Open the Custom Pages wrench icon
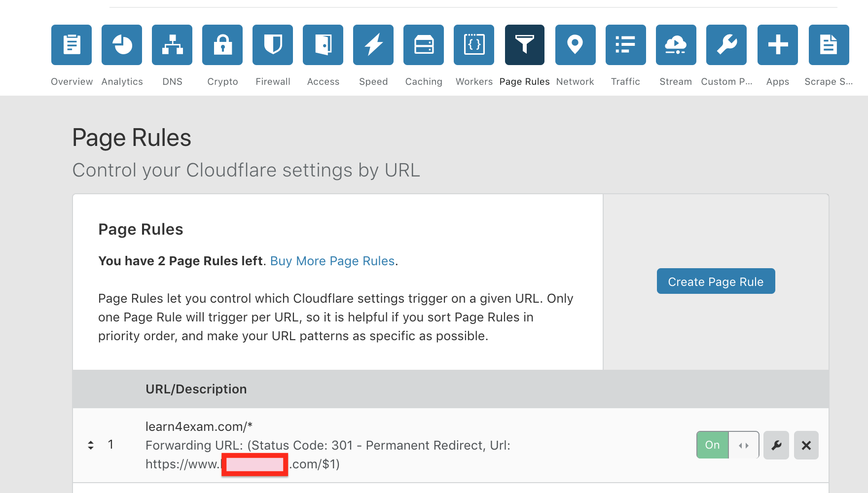Viewport: 868px width, 493px height. pos(726,45)
